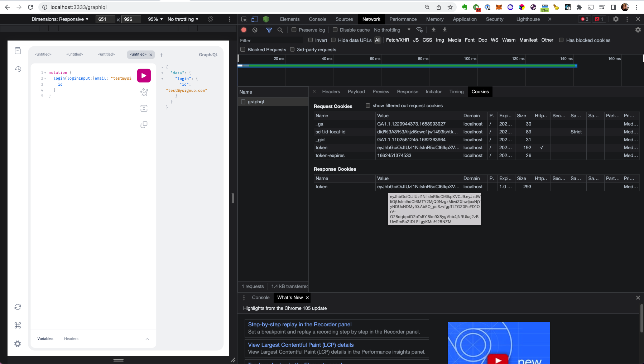The height and width of the screenshot is (364, 644).
Task: Switch to the Elements tab
Action: pyautogui.click(x=290, y=19)
